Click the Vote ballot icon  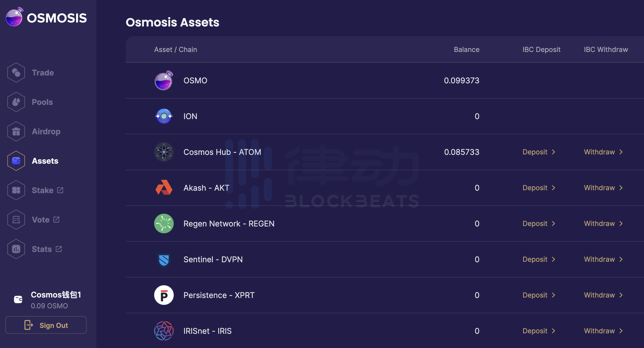tap(16, 220)
